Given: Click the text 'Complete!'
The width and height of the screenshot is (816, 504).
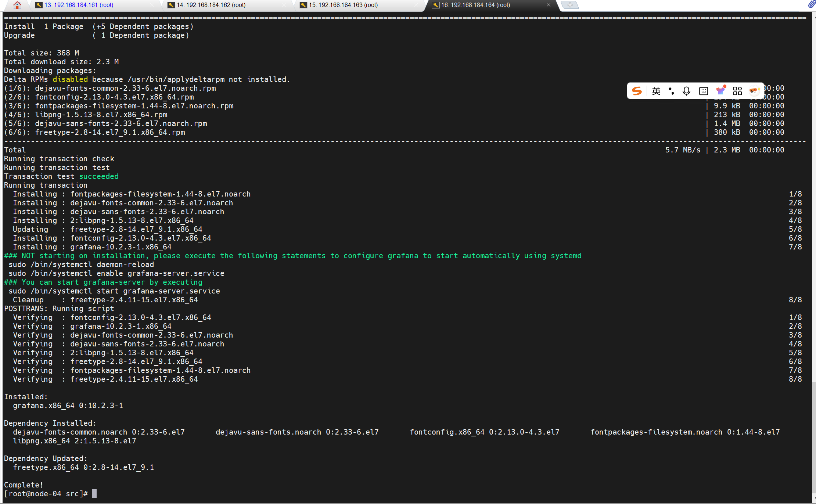Looking at the screenshot, I should tap(24, 485).
